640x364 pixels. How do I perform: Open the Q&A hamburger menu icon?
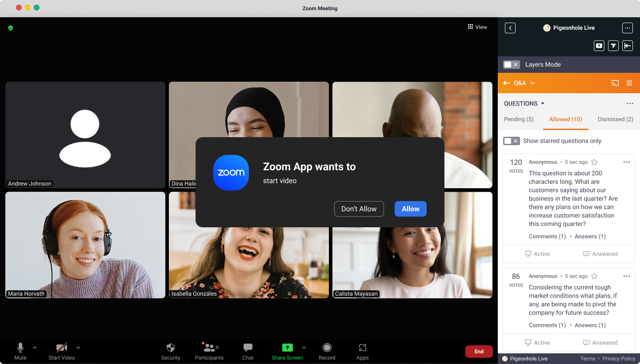[x=629, y=83]
